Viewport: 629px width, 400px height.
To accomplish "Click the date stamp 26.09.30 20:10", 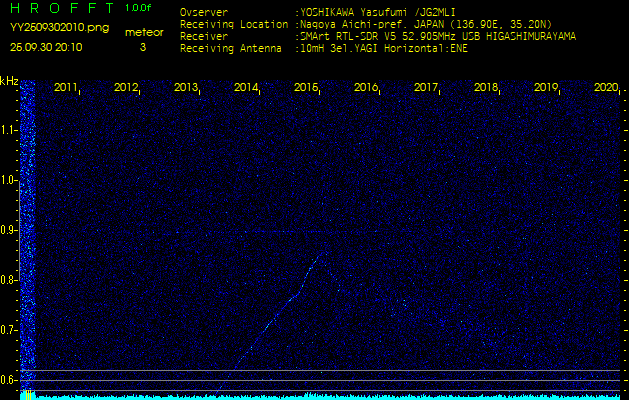I will point(47,47).
